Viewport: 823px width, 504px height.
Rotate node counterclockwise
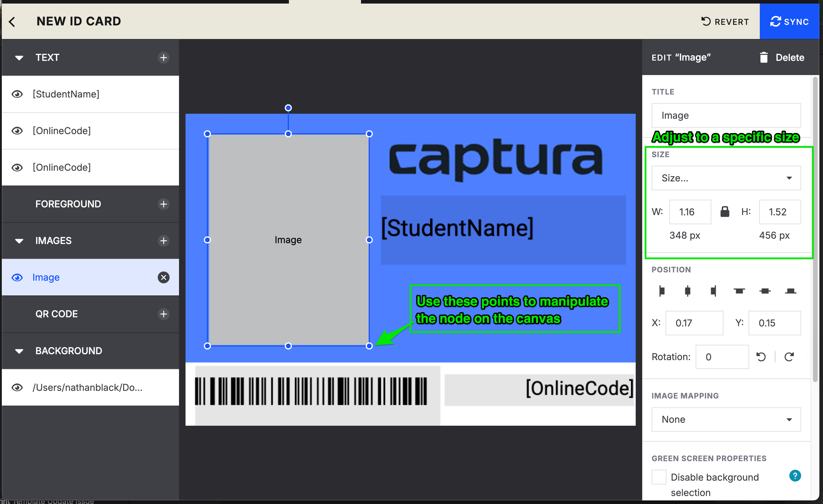(x=761, y=357)
